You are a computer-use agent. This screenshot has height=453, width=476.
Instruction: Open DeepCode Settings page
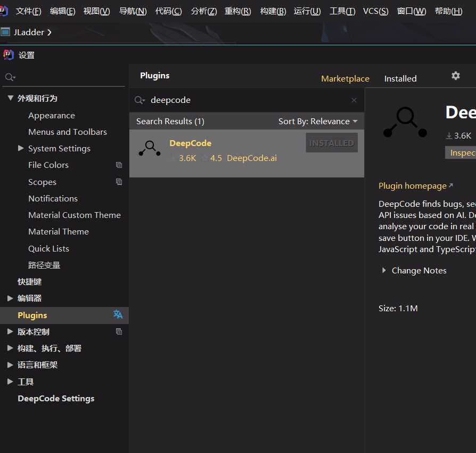tap(56, 398)
